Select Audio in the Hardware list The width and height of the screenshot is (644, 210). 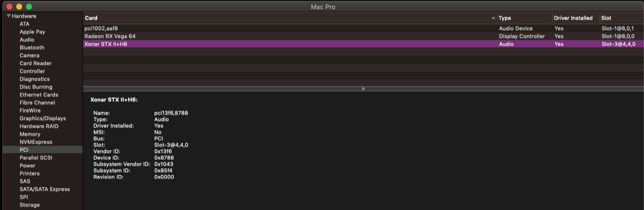pos(27,40)
